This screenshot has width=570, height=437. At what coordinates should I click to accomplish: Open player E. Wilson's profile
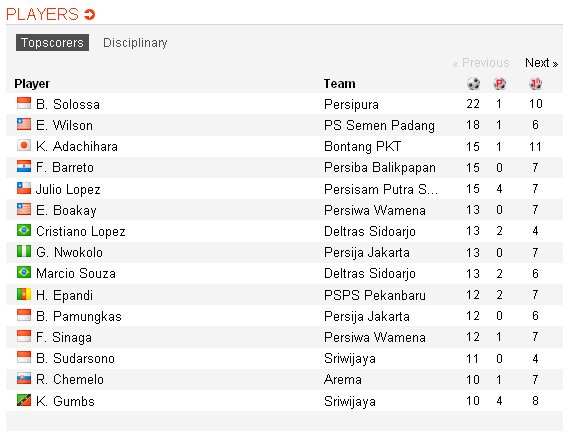point(64,125)
